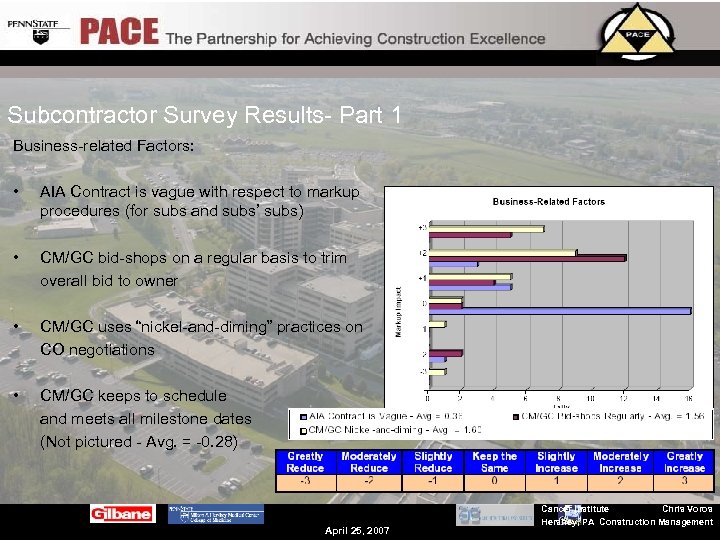720x540 pixels.
Task: Click the 'AIA Contract is vague' bullet text
Action: point(200,201)
